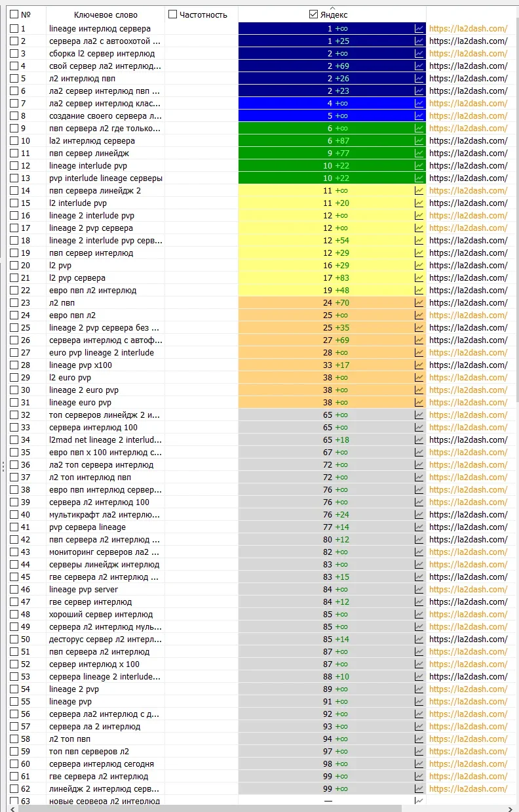Open link in 'сервера ла 2 интерлюд' row

click(x=468, y=726)
